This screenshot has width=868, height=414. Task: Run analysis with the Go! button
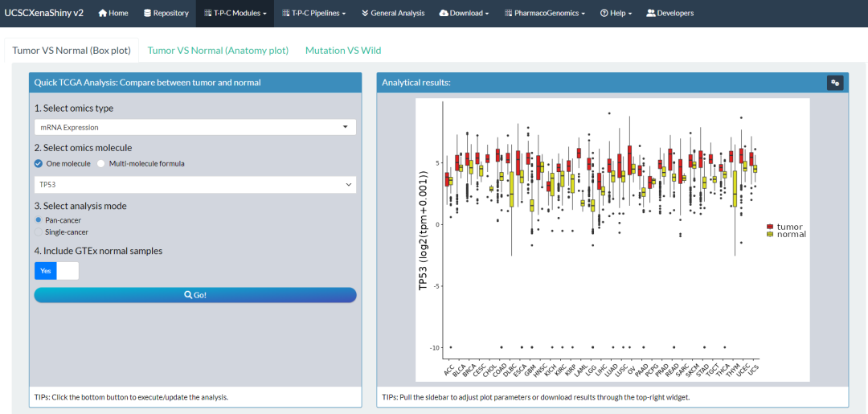[194, 295]
